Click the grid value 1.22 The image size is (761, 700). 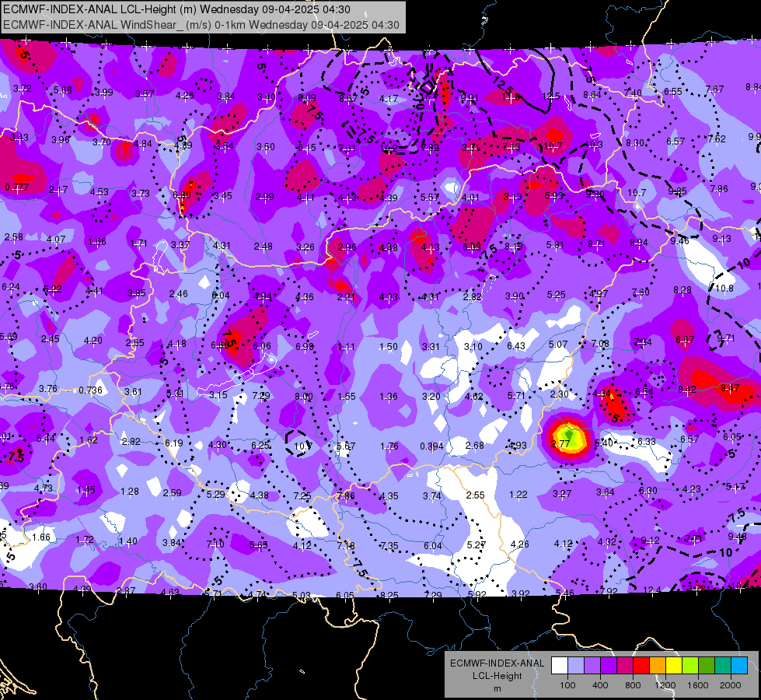(x=518, y=495)
